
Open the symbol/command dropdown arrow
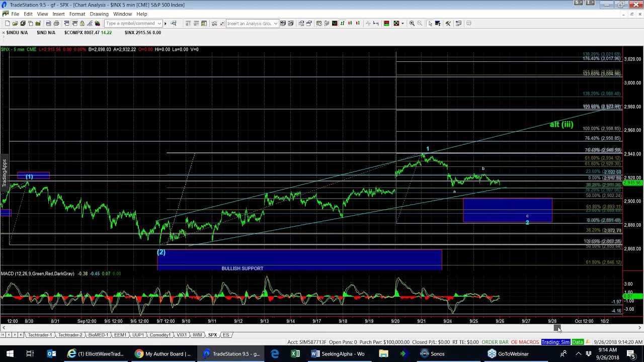159,24
